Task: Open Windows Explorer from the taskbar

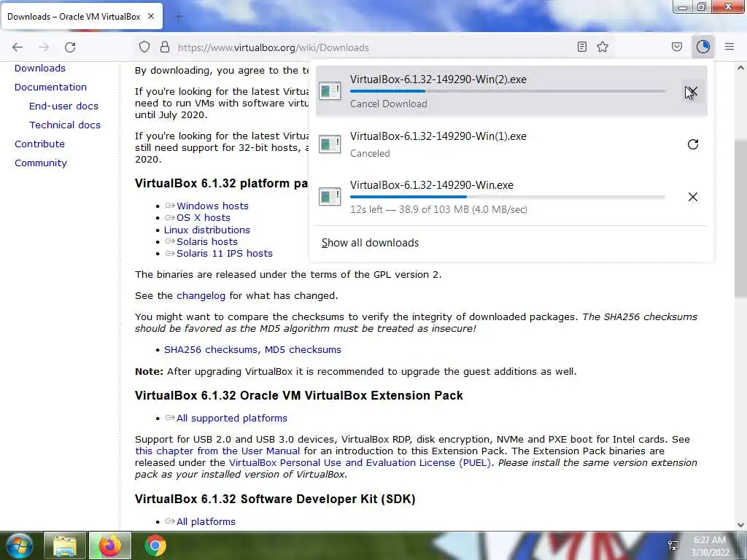Action: (x=65, y=545)
